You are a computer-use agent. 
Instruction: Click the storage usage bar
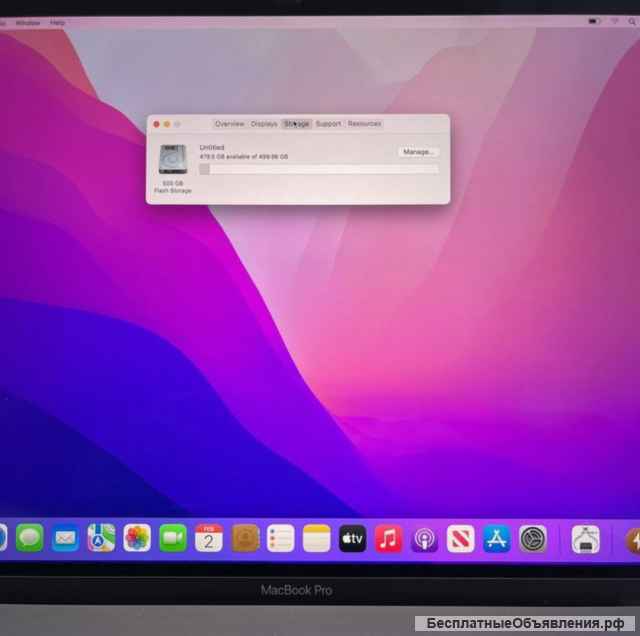click(x=319, y=169)
